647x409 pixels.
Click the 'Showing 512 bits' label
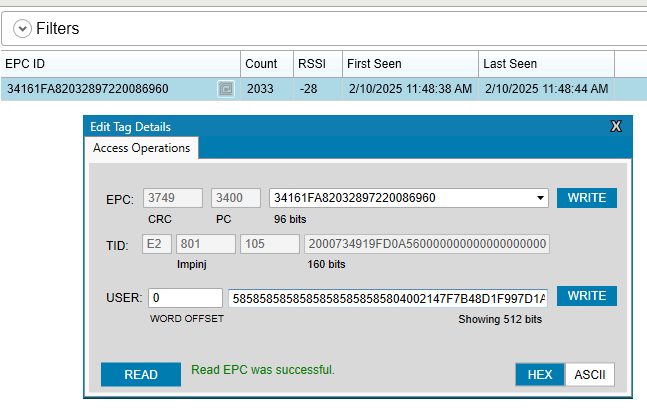500,319
